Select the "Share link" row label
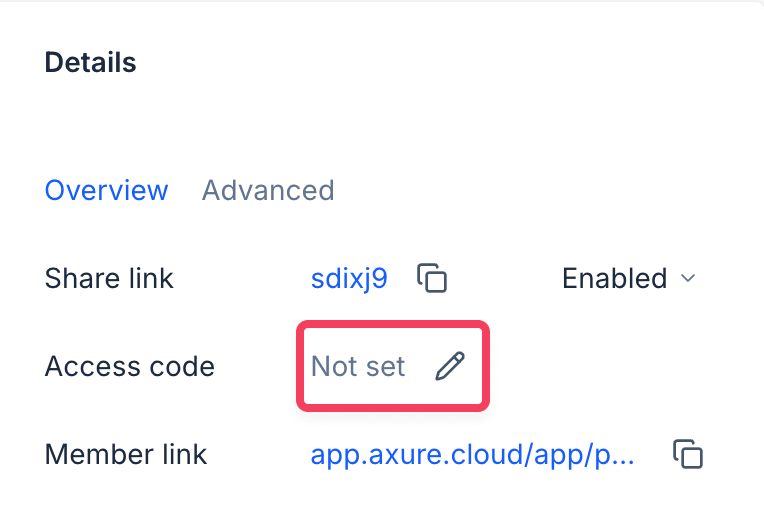Screen dimensions: 764x510 coord(109,278)
